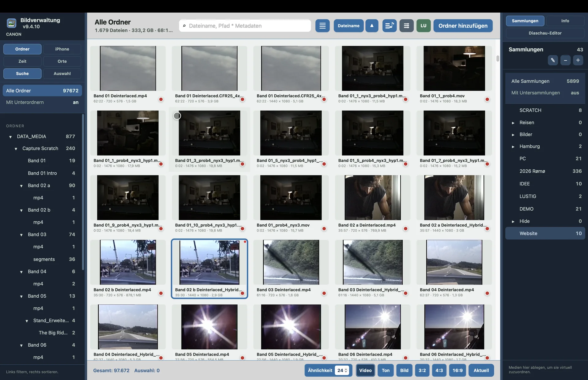Screen dimensions: 588x380
Task: Tick selection circle on Band 01_3_prob4_nyx3_hyp1 thumbnail
Action: click(177, 116)
